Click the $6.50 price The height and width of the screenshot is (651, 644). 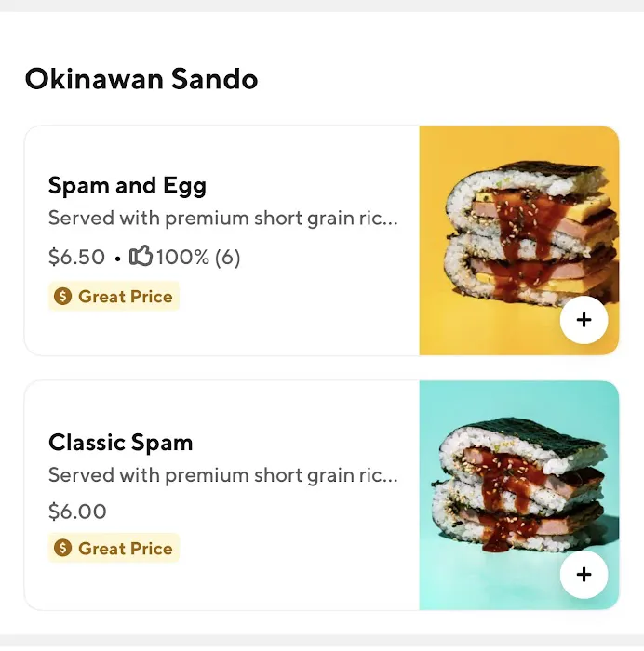pos(76,257)
